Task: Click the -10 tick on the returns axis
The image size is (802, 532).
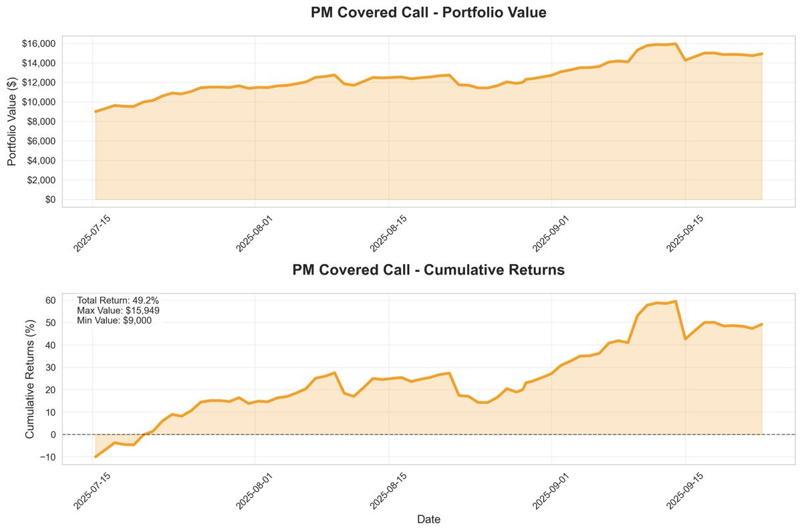Action: (x=48, y=457)
